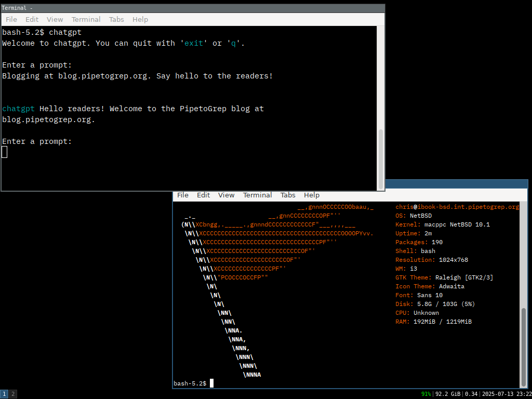Click 'chris@ibook-bsd.int.pipetogrep.org' hostname line
Image resolution: width=532 pixels, height=399 pixels.
pos(457,207)
